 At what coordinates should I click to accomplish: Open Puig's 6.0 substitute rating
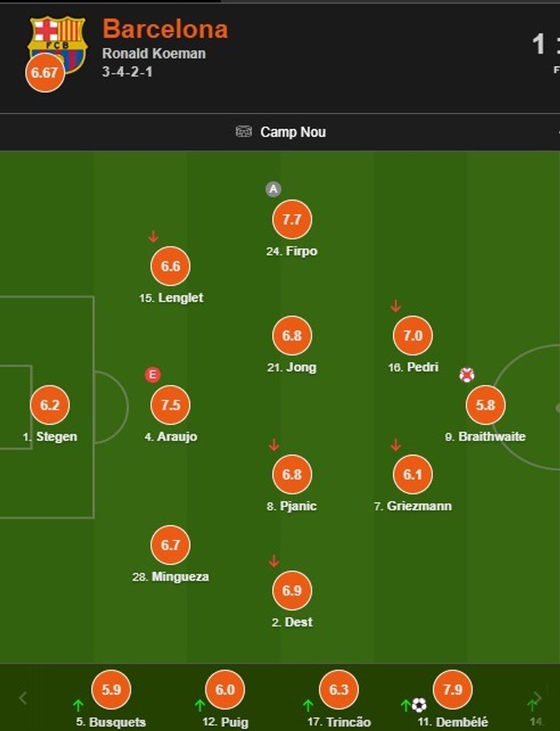tap(225, 689)
